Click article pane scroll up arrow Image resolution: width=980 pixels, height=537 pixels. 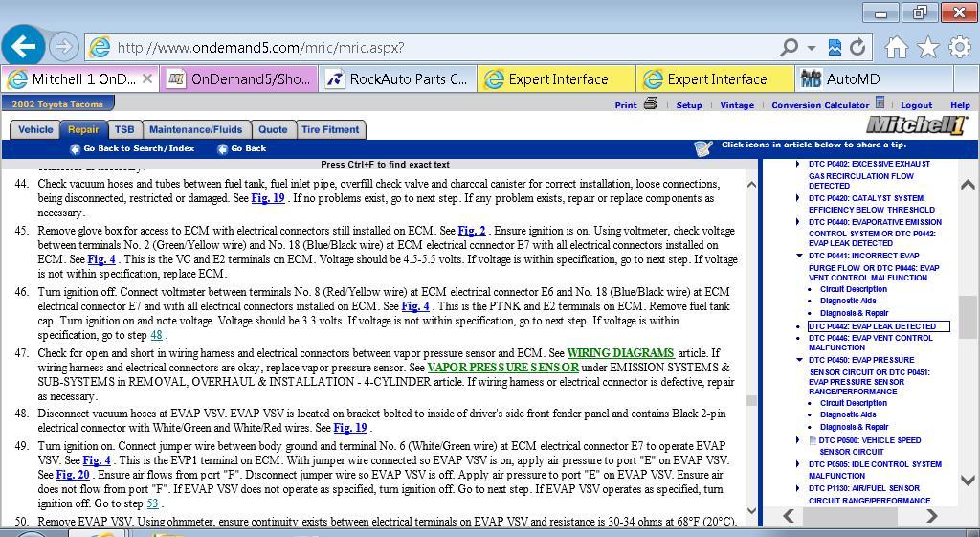point(752,185)
